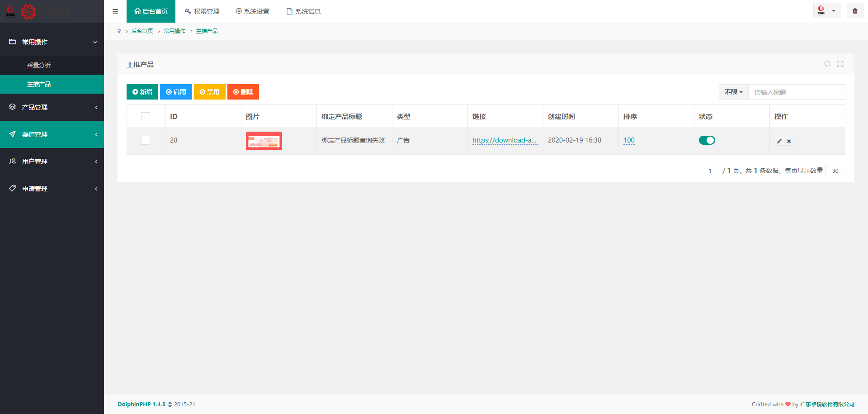
Task: Open the https://download-a... link
Action: 505,140
